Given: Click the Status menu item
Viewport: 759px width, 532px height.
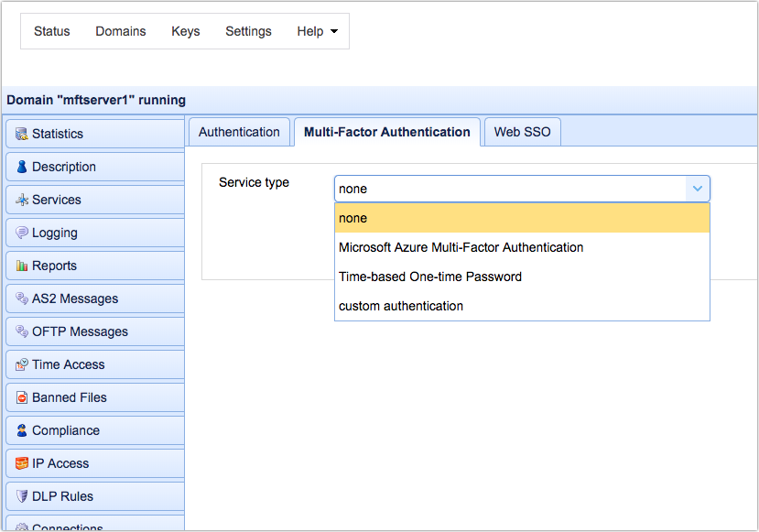Looking at the screenshot, I should point(51,31).
